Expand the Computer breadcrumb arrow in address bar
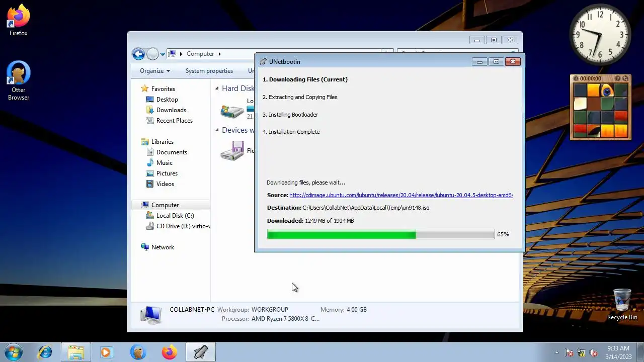 (x=219, y=54)
